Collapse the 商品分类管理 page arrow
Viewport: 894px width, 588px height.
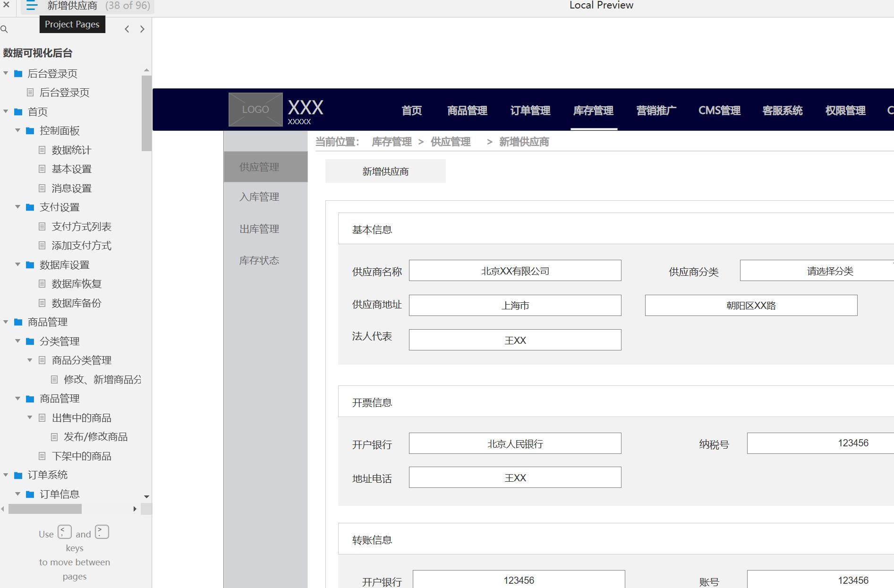(x=30, y=360)
